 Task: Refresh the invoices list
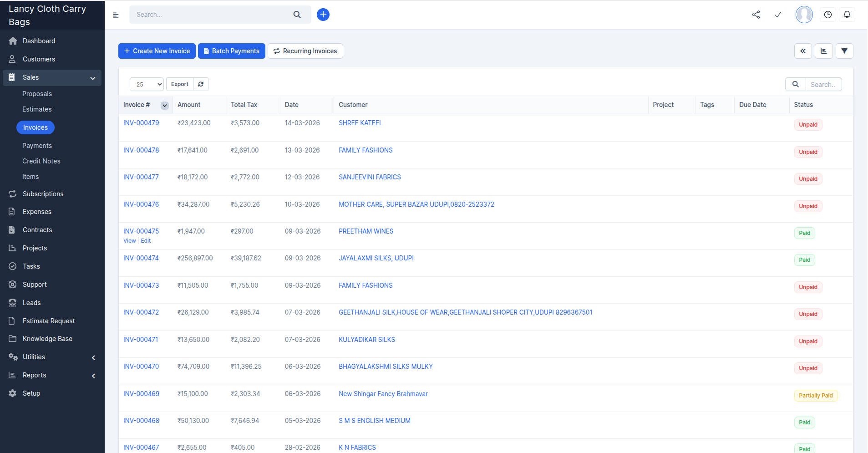pyautogui.click(x=200, y=84)
